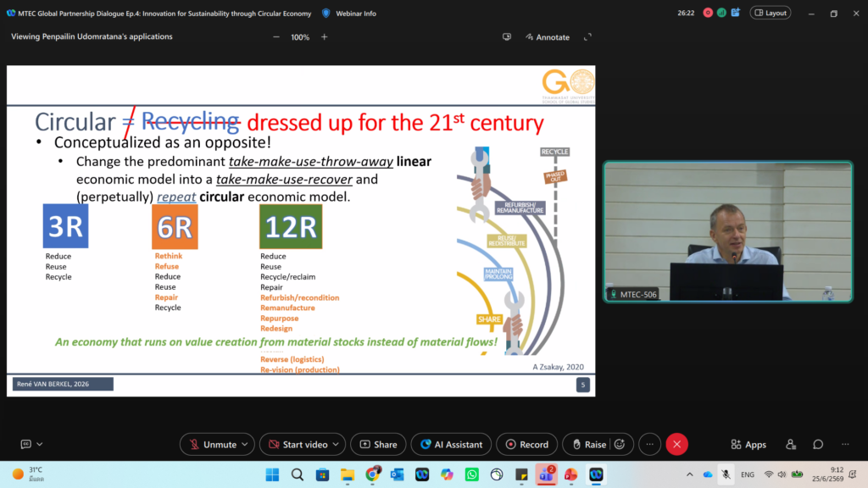The height and width of the screenshot is (488, 868).
Task: Open Wi-Fi network tray icon
Action: coord(768,474)
